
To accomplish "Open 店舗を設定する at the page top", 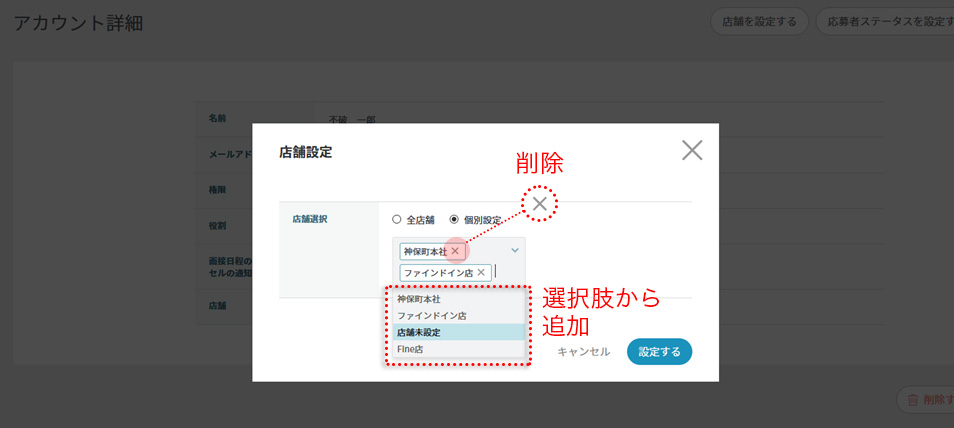I will point(758,22).
